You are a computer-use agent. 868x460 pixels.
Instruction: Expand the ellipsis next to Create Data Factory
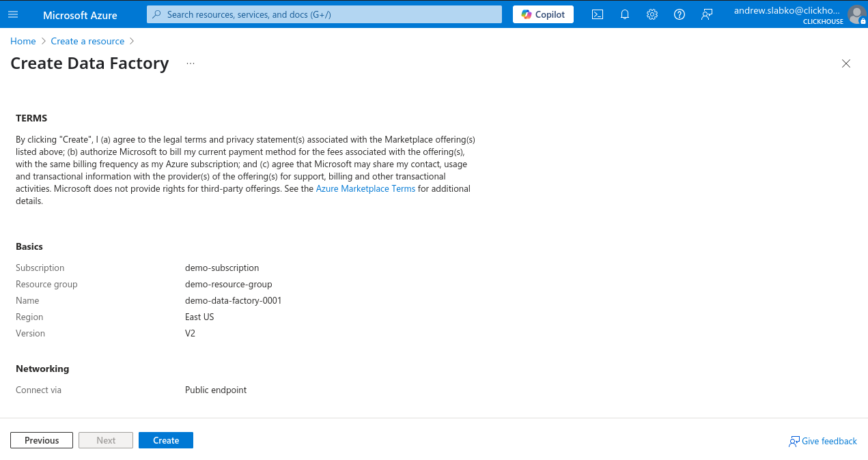pos(190,62)
